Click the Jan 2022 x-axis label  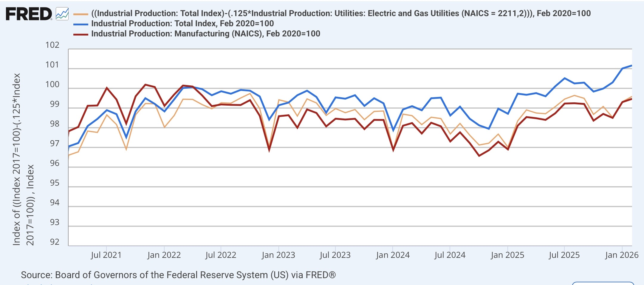point(164,255)
